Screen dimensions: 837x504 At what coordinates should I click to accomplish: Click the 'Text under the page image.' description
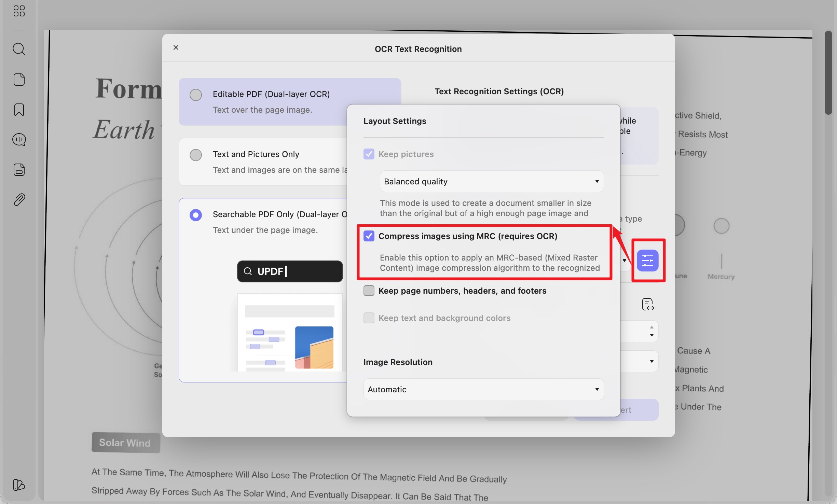[x=265, y=230]
